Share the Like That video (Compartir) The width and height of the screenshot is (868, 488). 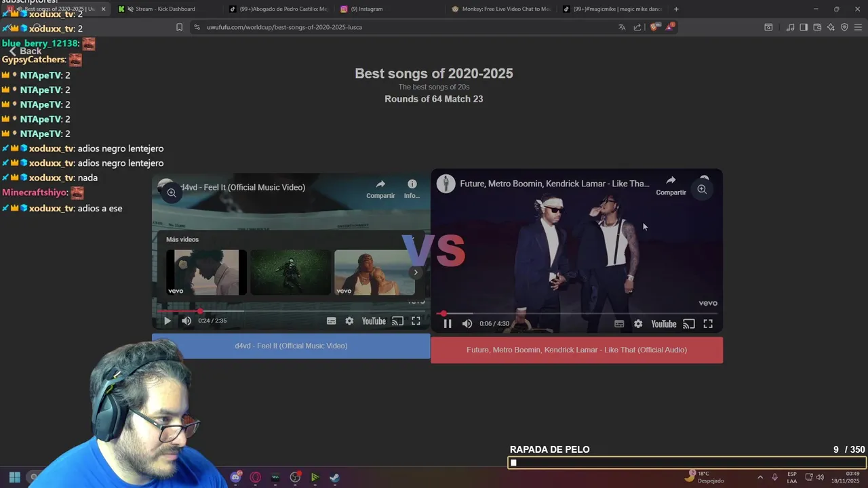(671, 186)
